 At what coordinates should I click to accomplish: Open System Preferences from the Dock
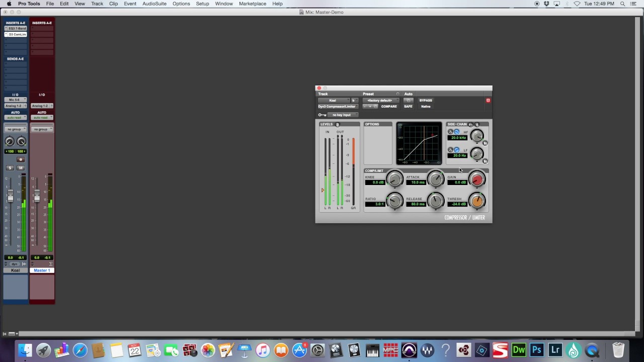[317, 350]
